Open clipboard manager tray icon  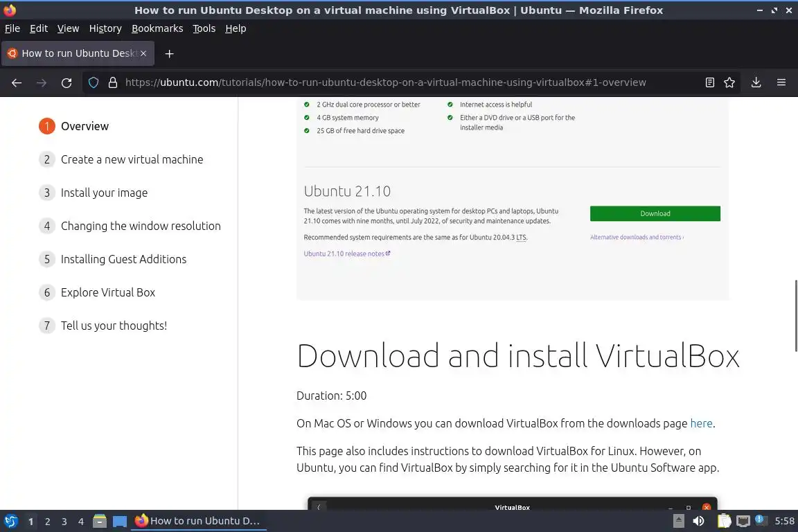click(724, 521)
